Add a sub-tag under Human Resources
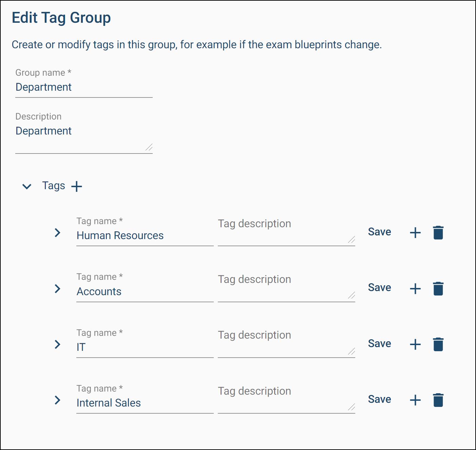The width and height of the screenshot is (476, 450). pos(415,233)
